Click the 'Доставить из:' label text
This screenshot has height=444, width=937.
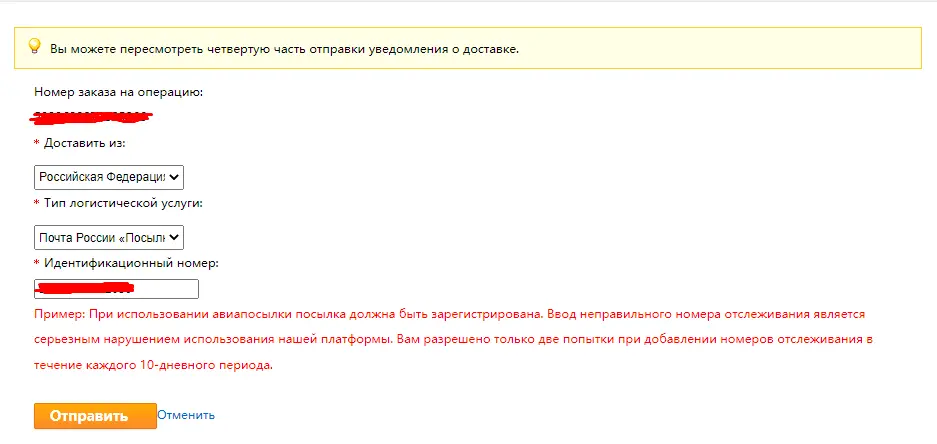pyautogui.click(x=85, y=143)
